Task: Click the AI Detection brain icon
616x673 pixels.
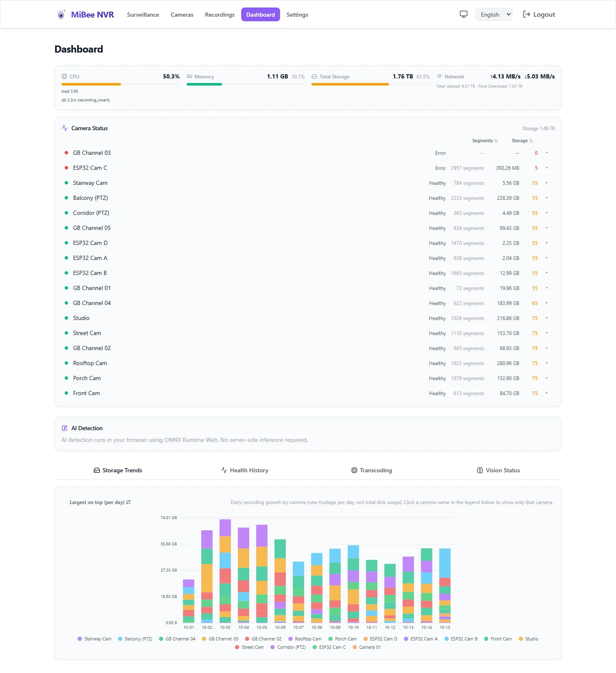Action: (65, 428)
